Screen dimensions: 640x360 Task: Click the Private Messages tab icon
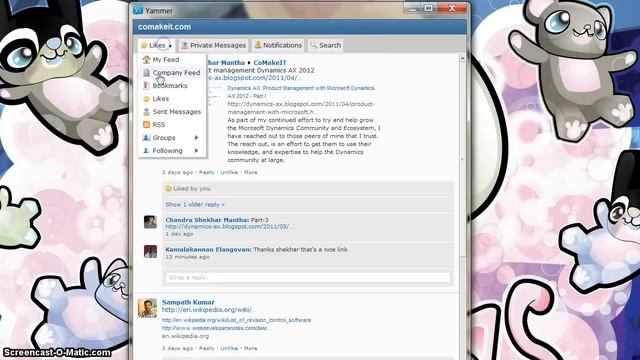point(184,45)
